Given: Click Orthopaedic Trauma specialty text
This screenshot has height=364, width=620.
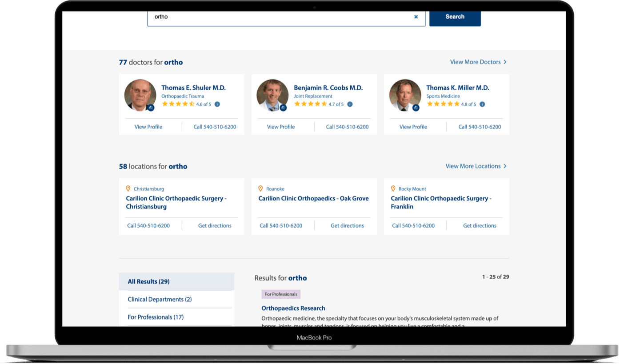Looking at the screenshot, I should pyautogui.click(x=183, y=96).
